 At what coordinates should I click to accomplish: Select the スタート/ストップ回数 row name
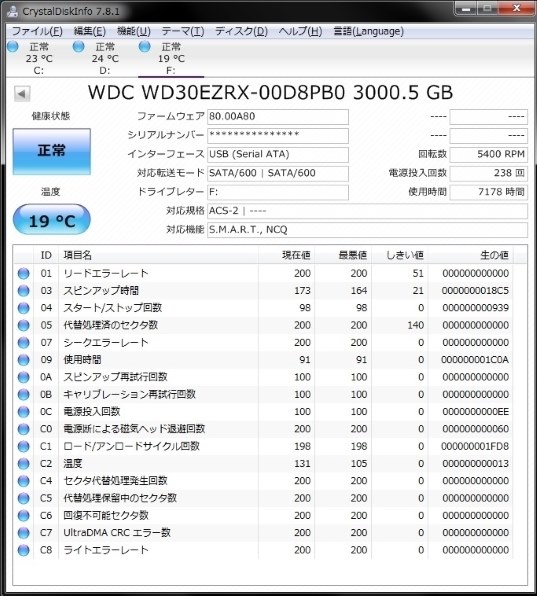click(x=113, y=308)
